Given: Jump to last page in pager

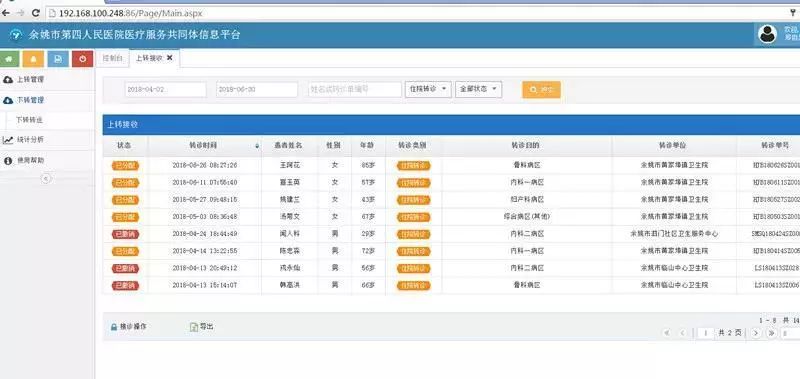Looking at the screenshot, I should pos(772,333).
